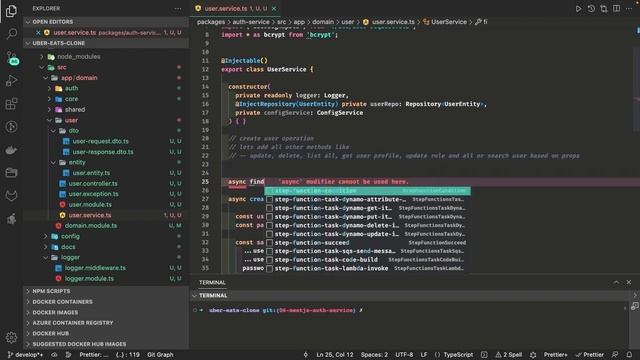
Task: Close user.service.ts in Open Editors list
Action: coord(38,32)
